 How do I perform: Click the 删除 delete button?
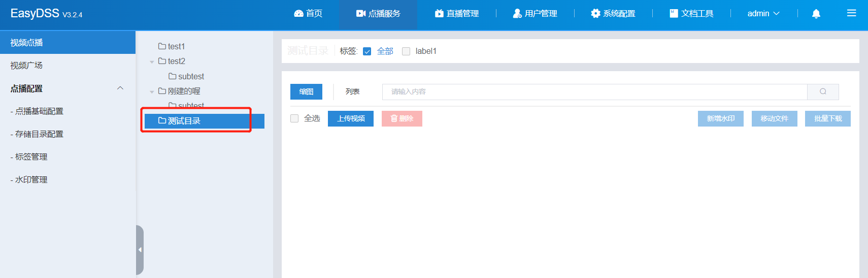coord(402,118)
